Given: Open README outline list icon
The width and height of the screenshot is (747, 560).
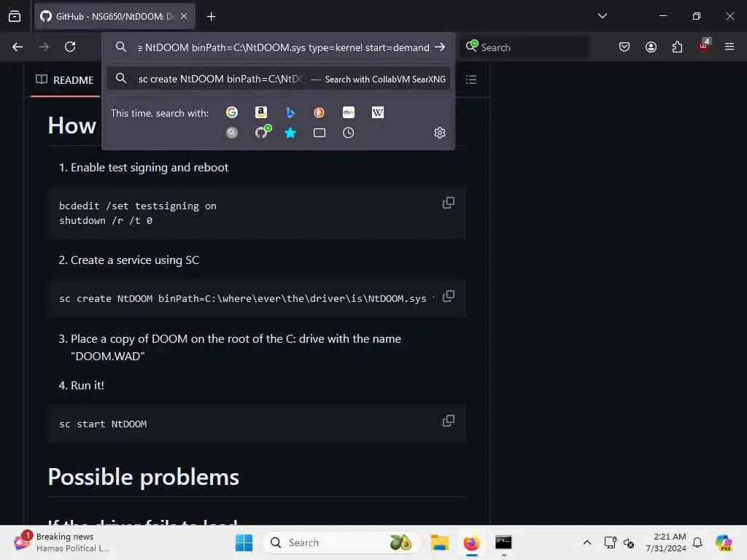Looking at the screenshot, I should point(471,79).
